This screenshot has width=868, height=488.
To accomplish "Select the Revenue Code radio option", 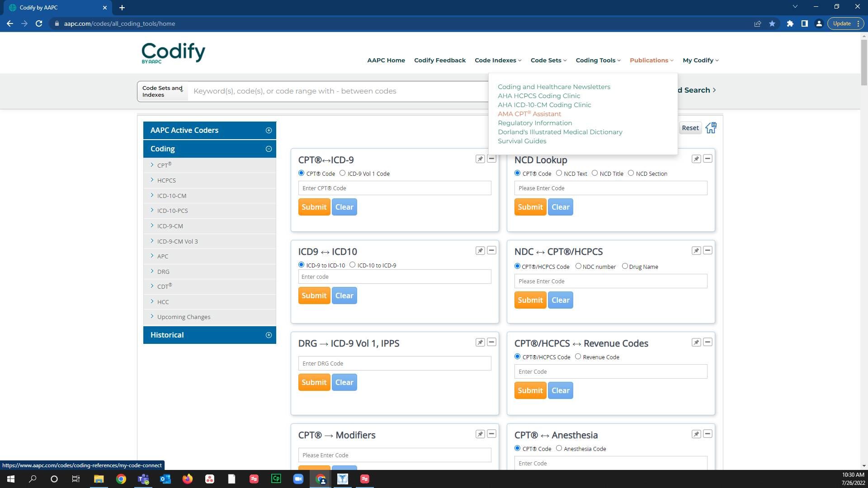I will coord(578,357).
